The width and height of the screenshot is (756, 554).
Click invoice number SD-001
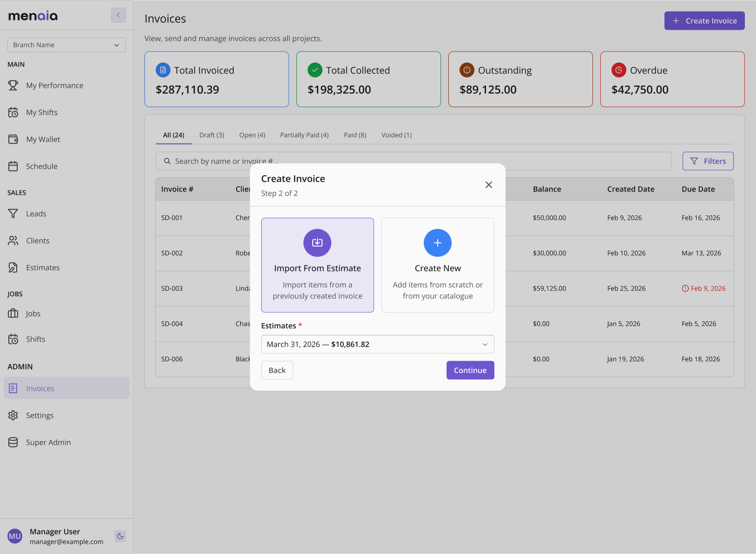click(x=172, y=218)
